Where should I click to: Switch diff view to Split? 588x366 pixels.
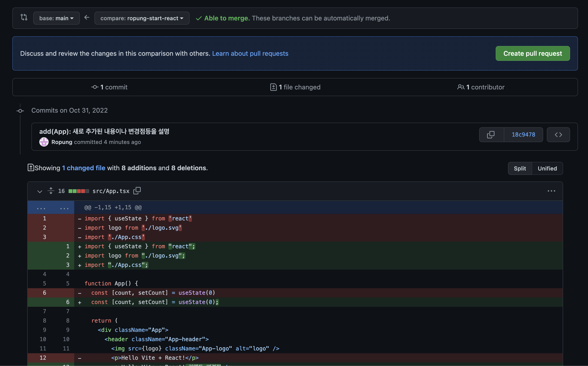click(x=520, y=168)
